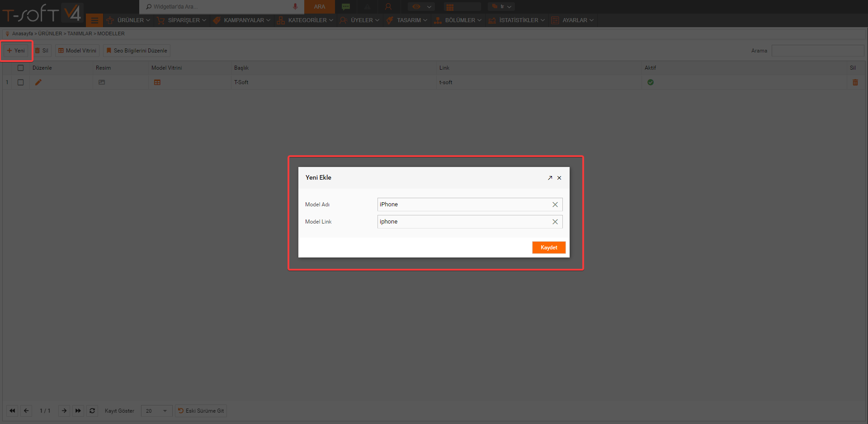Open the ÜYELER menu
Viewport: 868px width, 424px height.
pyautogui.click(x=359, y=20)
